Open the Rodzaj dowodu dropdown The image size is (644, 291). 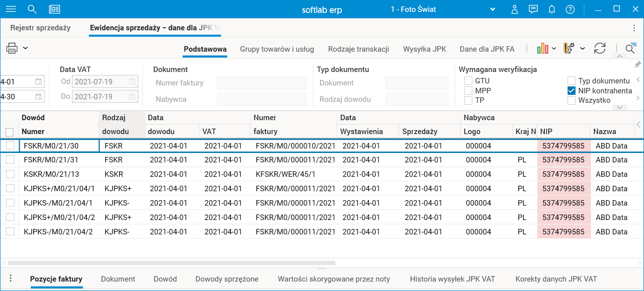point(417,99)
